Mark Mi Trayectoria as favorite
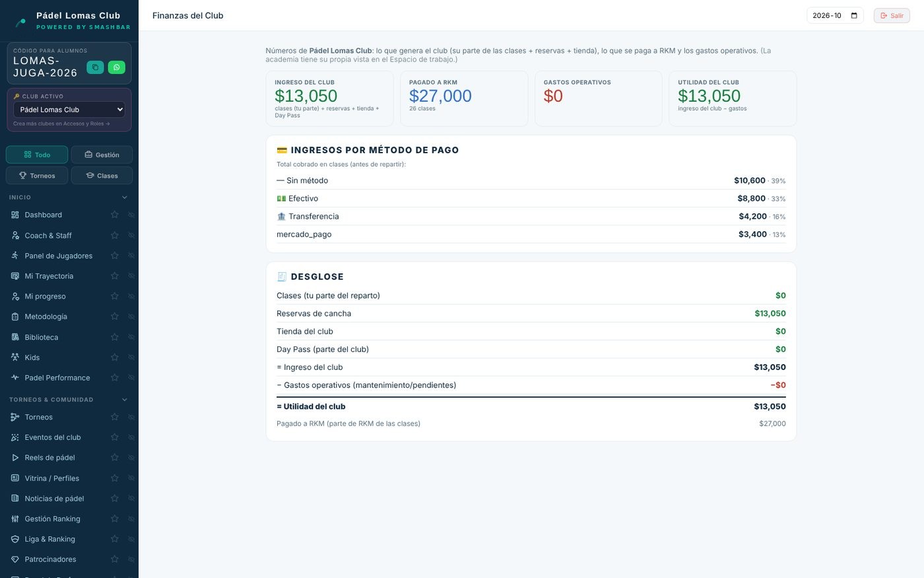Image resolution: width=924 pixels, height=578 pixels. coord(115,276)
